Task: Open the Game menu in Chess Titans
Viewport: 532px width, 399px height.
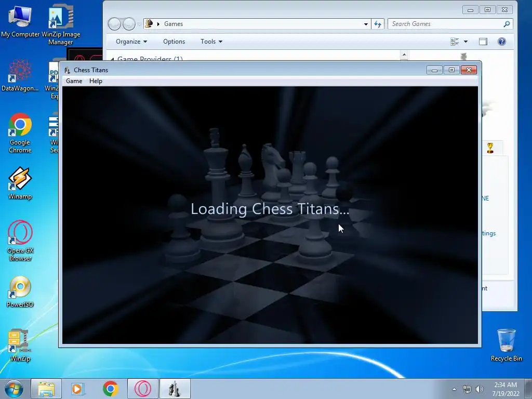Action: coord(74,81)
